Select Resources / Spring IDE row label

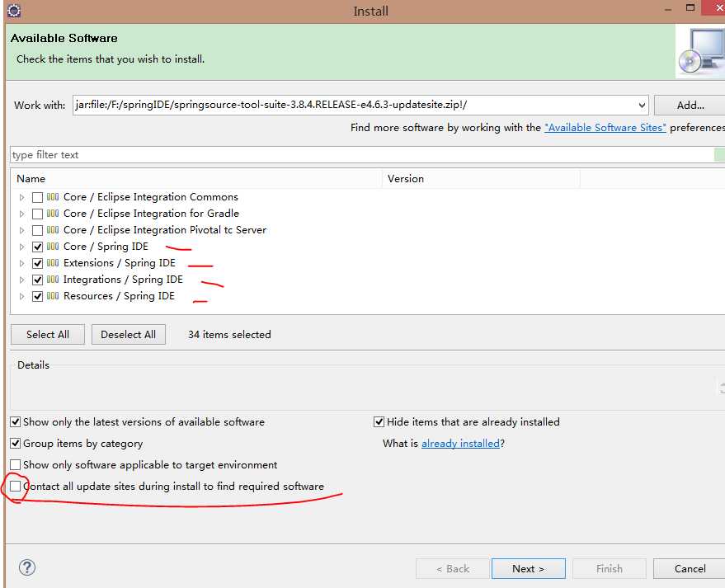[119, 296]
